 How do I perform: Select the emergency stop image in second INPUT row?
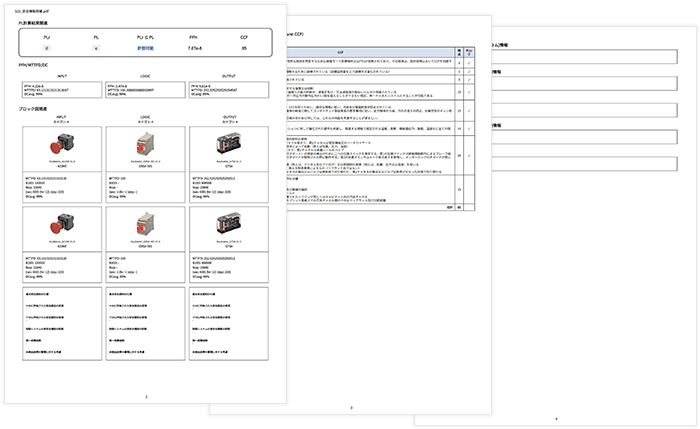pos(62,224)
